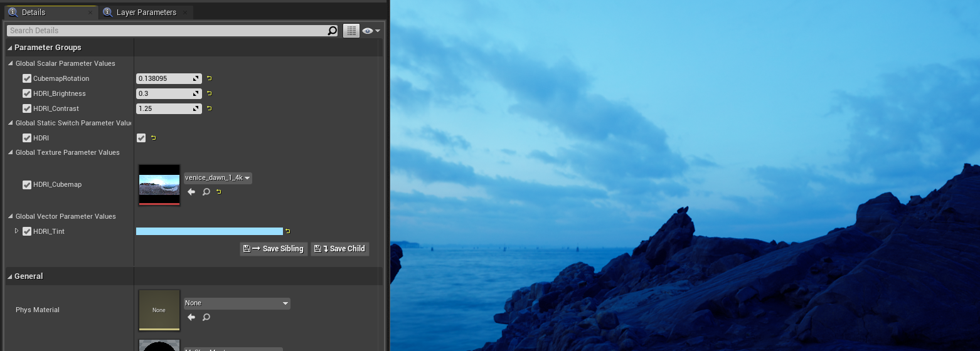Reset CubemapRotation to default value arrow
This screenshot has width=980, height=351.
click(210, 78)
